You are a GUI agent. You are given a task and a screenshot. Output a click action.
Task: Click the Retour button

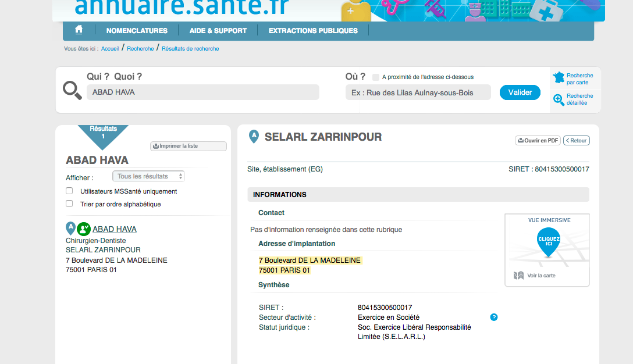pos(577,141)
